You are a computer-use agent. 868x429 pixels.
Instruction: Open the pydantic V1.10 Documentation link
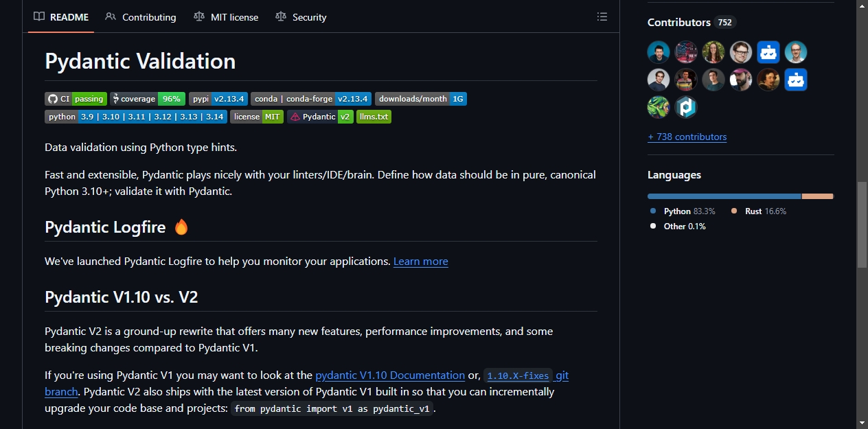390,375
